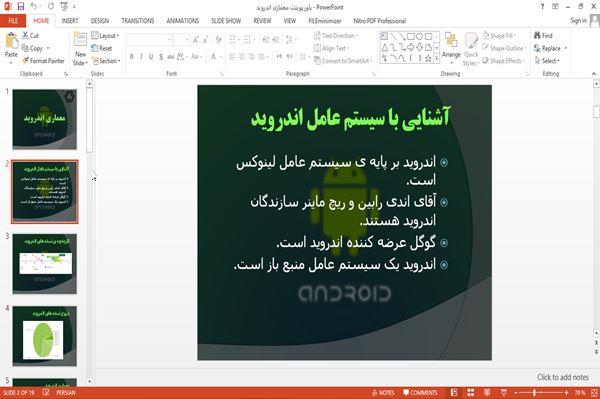Click the Reset slide button
Screen dimensions: 600x399
(x=102, y=48)
